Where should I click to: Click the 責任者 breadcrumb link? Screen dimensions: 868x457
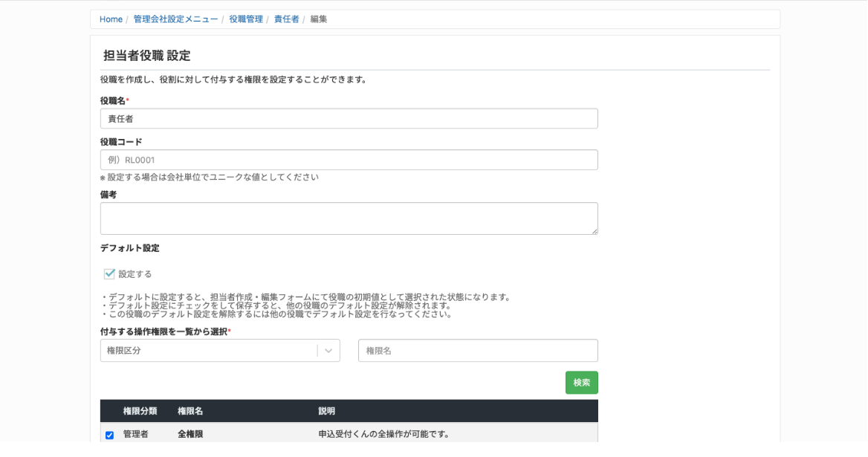(286, 19)
